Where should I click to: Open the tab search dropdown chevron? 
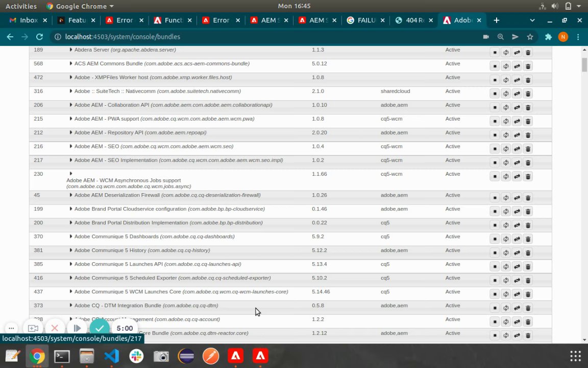(x=532, y=20)
